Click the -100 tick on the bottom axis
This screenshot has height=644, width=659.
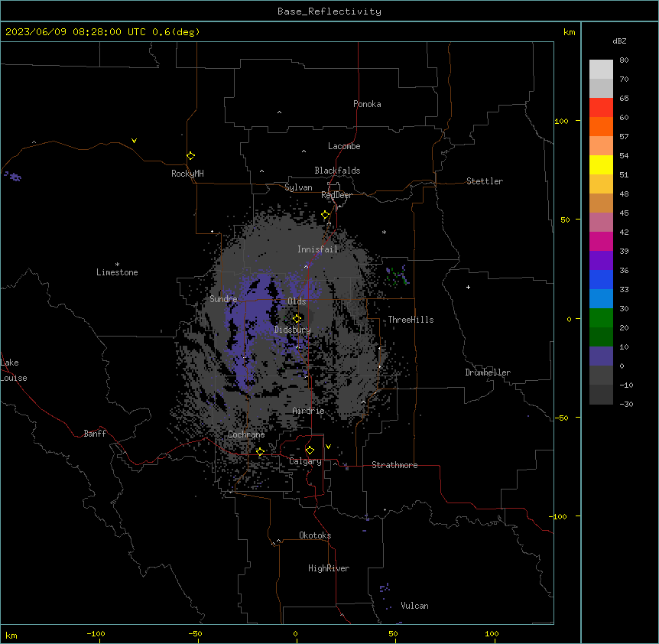(96, 633)
